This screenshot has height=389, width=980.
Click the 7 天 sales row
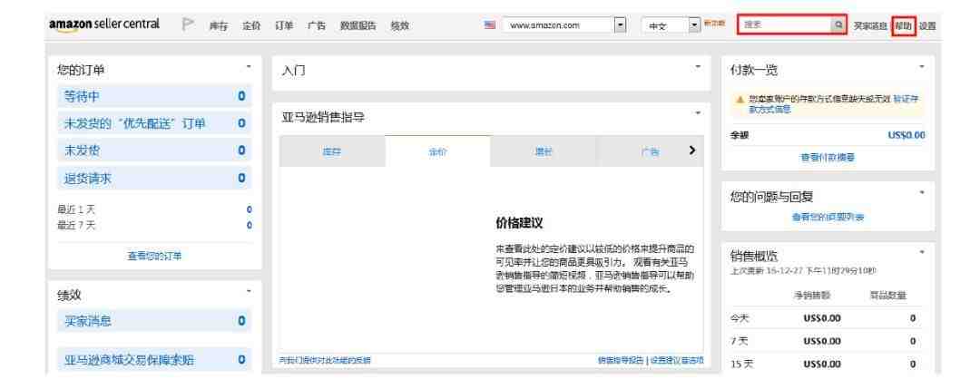[x=826, y=341]
